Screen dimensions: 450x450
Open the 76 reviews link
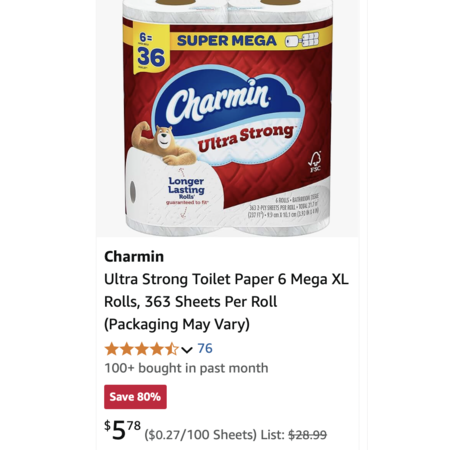[x=205, y=349]
